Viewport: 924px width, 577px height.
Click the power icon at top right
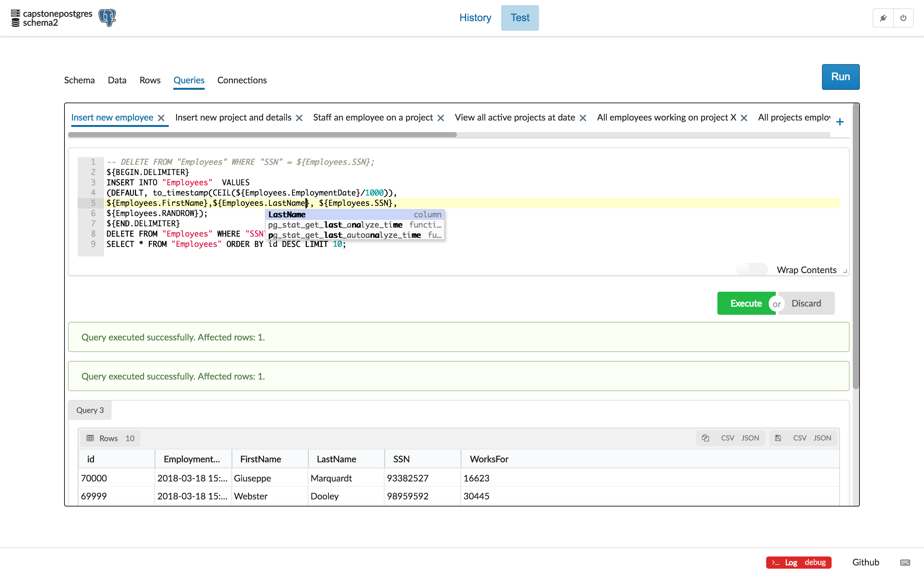903,18
